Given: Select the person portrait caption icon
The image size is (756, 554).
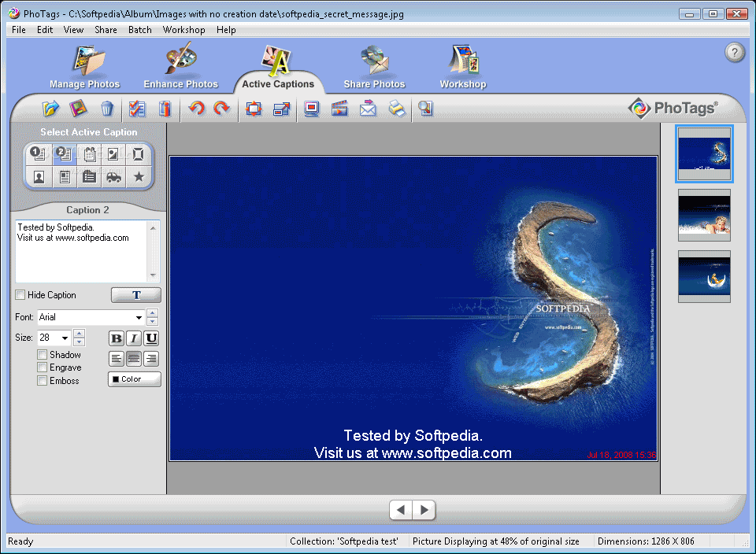Looking at the screenshot, I should (x=39, y=177).
